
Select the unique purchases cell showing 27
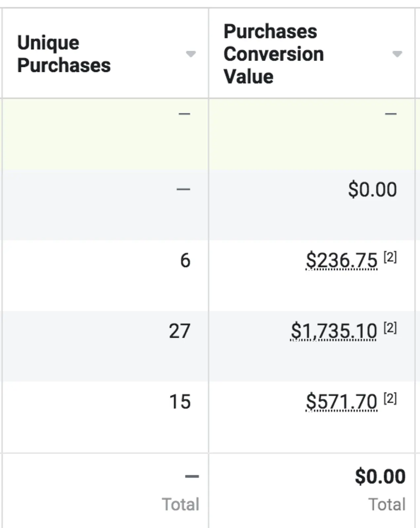[x=180, y=331]
